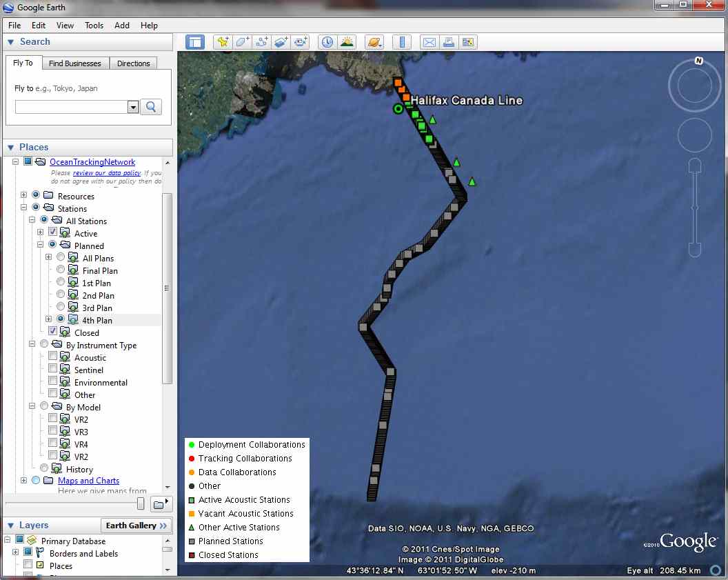
Task: Switch between Earth, Sky and planets
Action: 374,42
